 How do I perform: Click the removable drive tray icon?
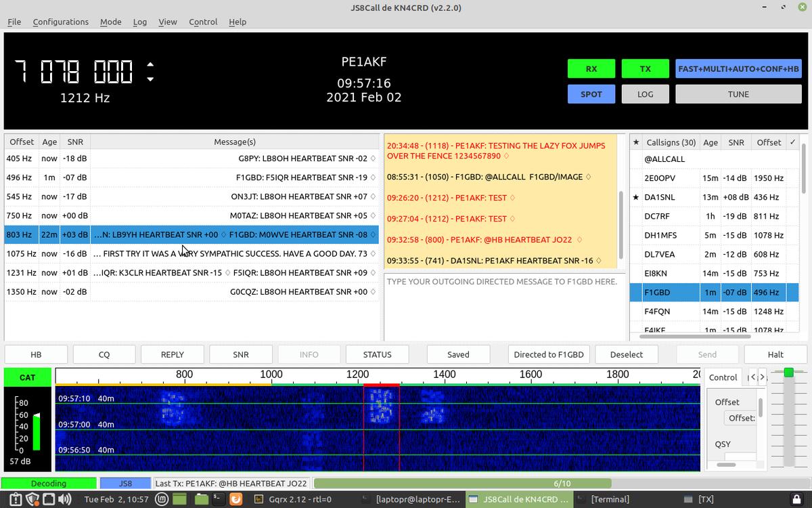click(x=49, y=499)
